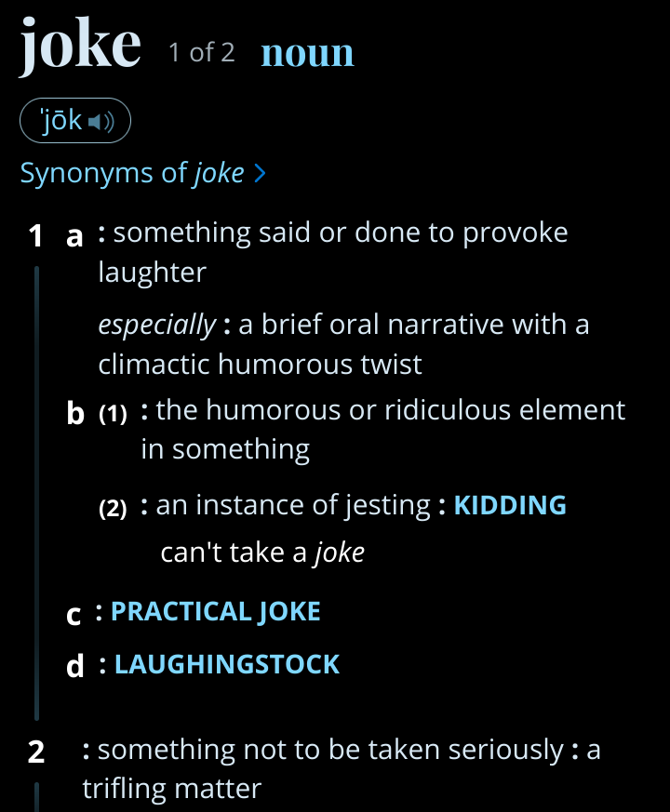This screenshot has width=670, height=812.
Task: Select the sense letter "b" marker
Action: [75, 413]
